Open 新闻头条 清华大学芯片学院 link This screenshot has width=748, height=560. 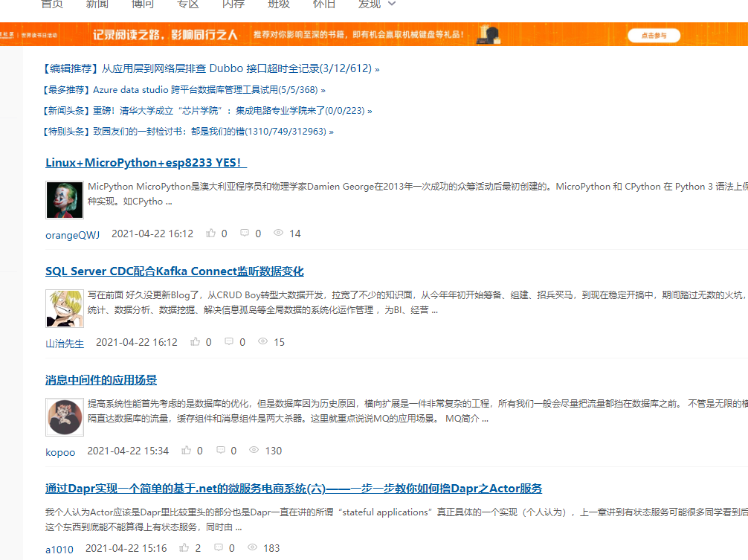[207, 111]
